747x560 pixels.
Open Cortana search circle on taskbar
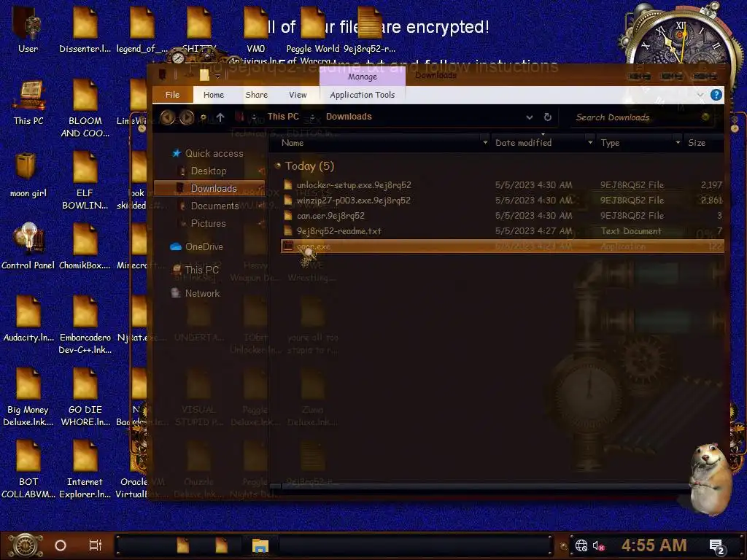(61, 545)
